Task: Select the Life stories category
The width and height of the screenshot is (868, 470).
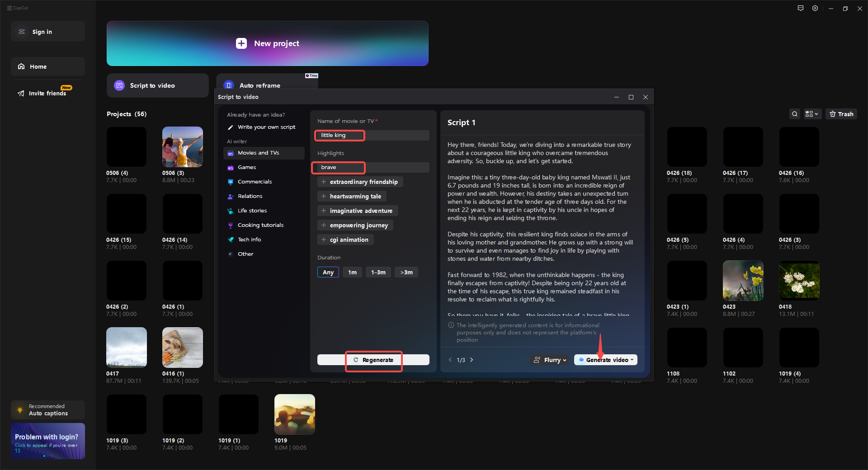Action: 264,211
